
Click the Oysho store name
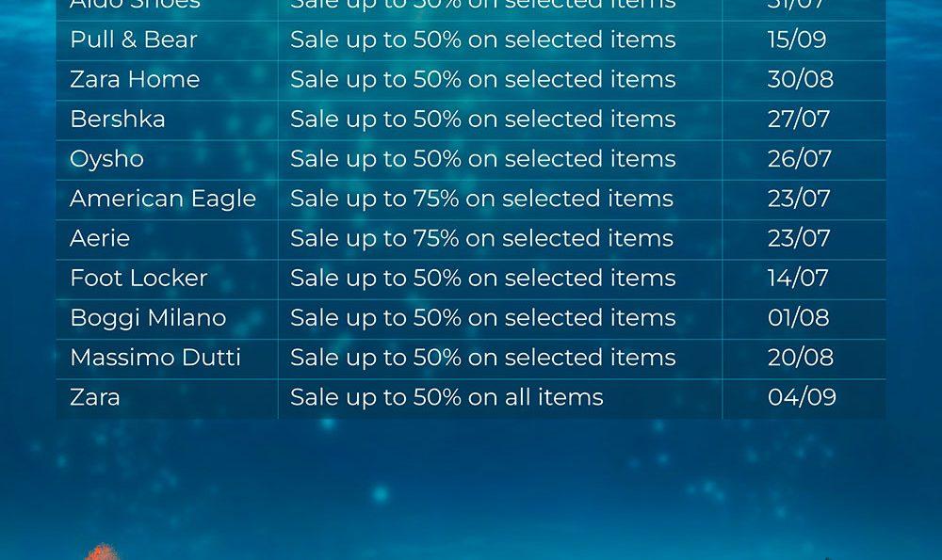107,160
